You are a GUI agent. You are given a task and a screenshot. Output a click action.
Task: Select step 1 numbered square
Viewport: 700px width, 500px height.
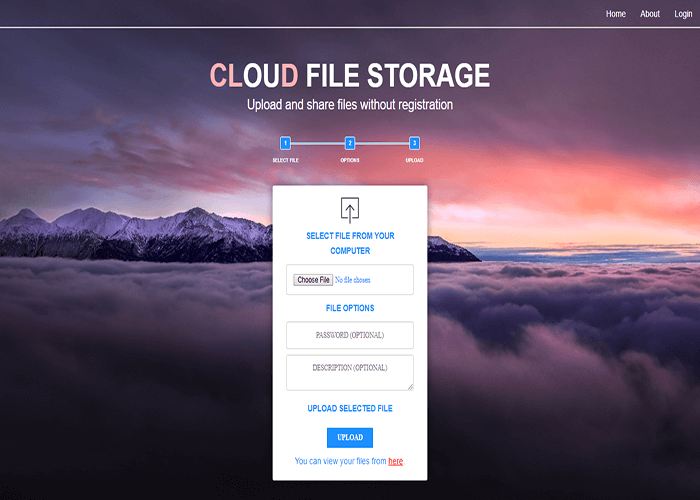tap(285, 144)
